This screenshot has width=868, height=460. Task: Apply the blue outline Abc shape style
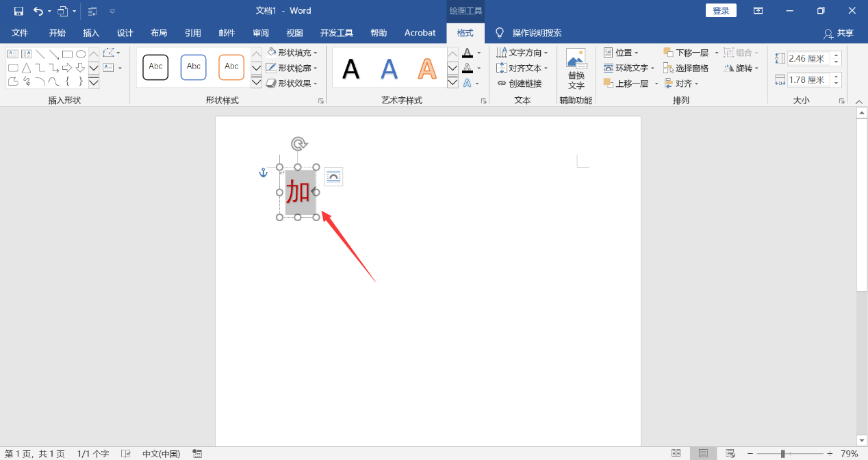(x=194, y=67)
